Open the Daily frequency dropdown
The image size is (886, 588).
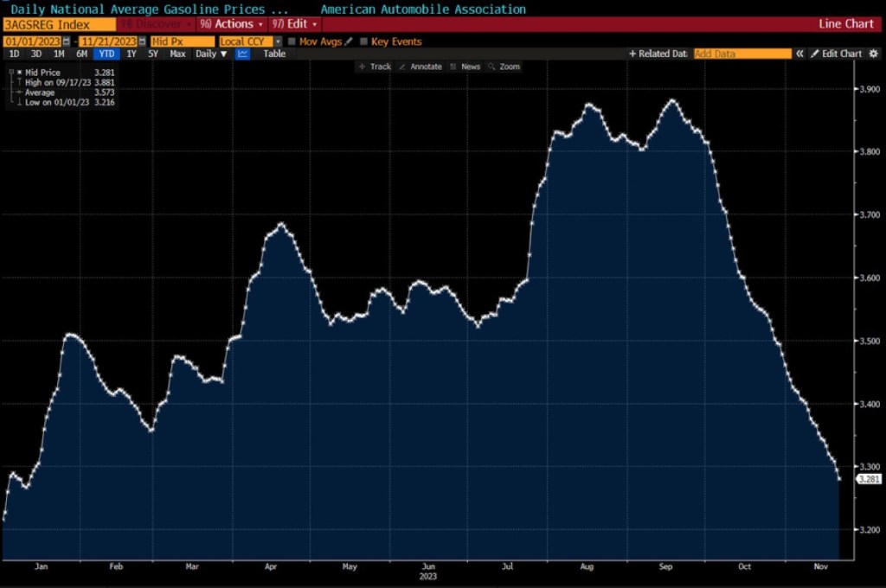click(211, 54)
